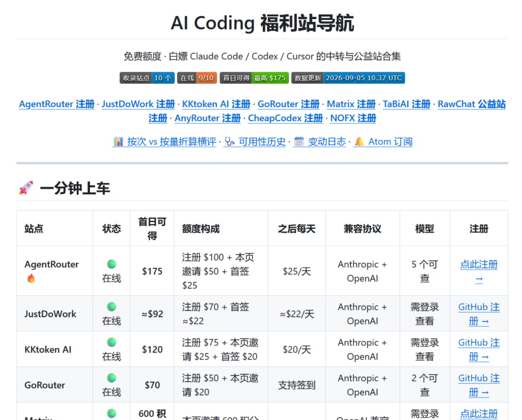Click the ≈$22/天 daily cell
This screenshot has height=420, width=522.
click(x=297, y=314)
